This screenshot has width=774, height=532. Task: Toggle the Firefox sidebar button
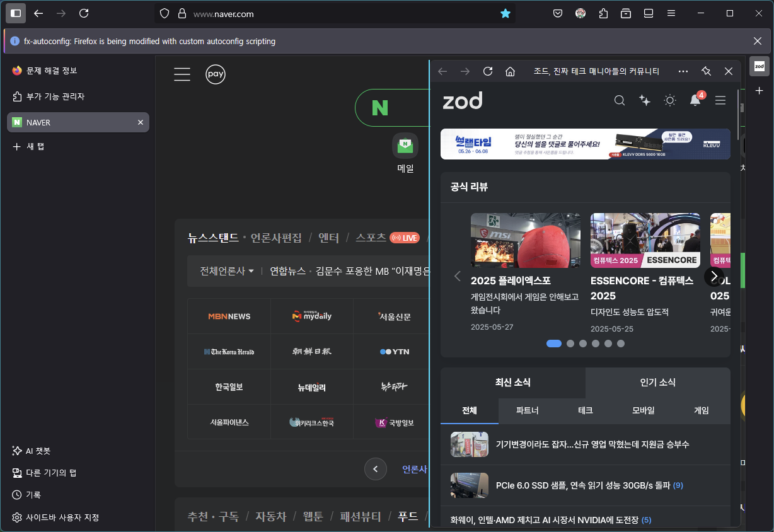coord(16,13)
